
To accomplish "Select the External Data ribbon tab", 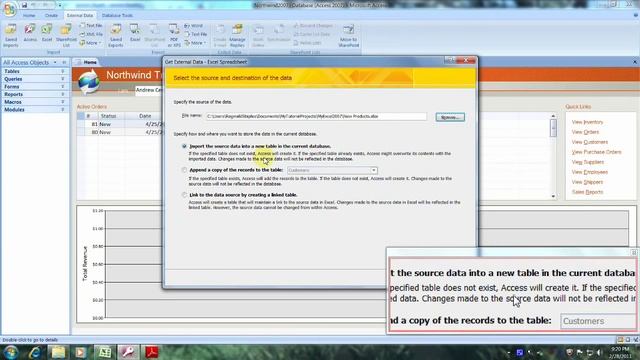I will tap(80, 16).
